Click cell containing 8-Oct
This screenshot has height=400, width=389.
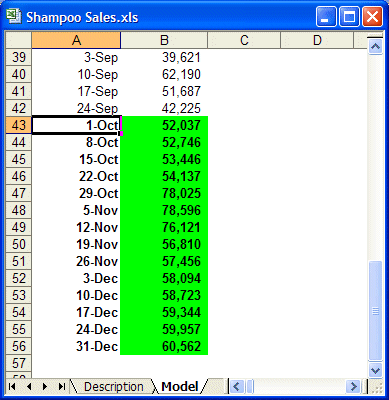[76, 142]
